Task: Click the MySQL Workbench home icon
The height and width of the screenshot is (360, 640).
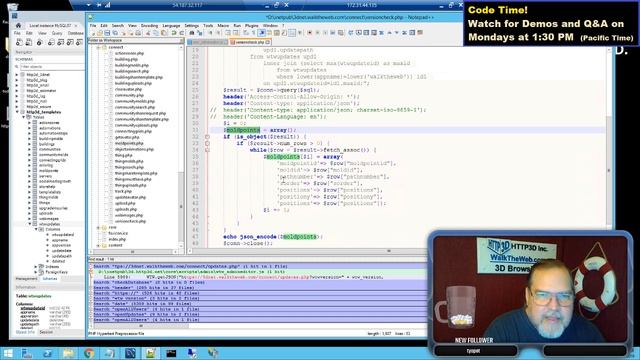Action: click(18, 25)
